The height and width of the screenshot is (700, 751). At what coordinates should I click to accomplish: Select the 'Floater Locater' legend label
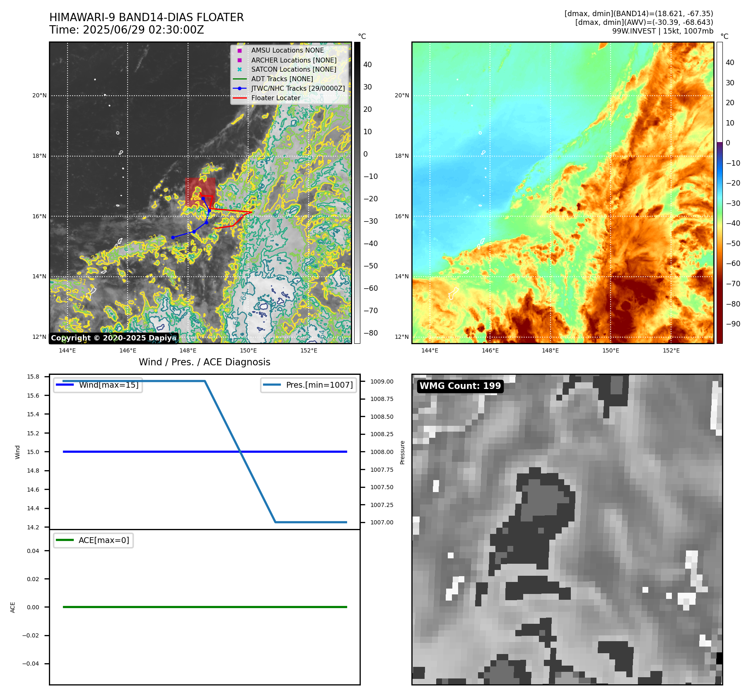(x=276, y=98)
